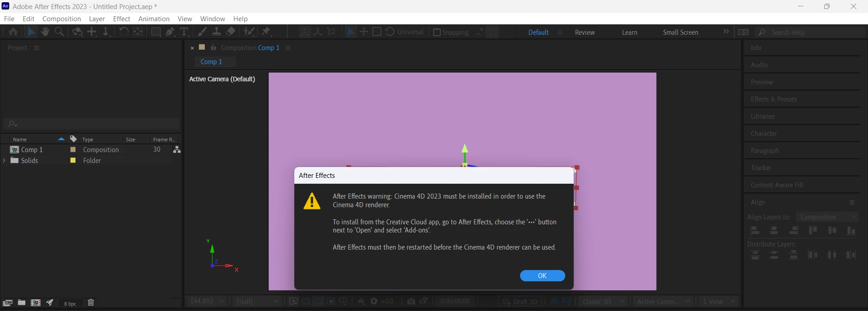Click the Search Help field
The image size is (868, 311).
(809, 32)
